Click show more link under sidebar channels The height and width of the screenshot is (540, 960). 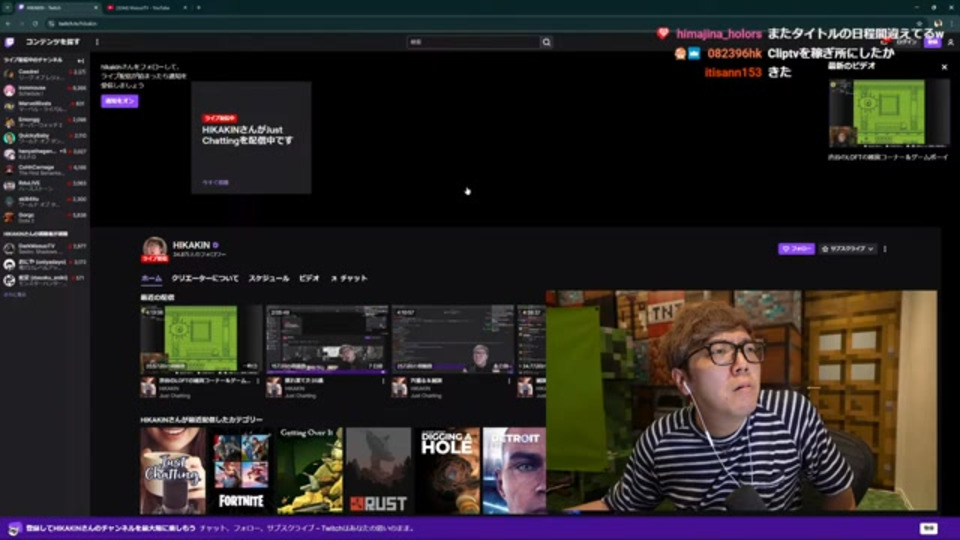(15, 294)
